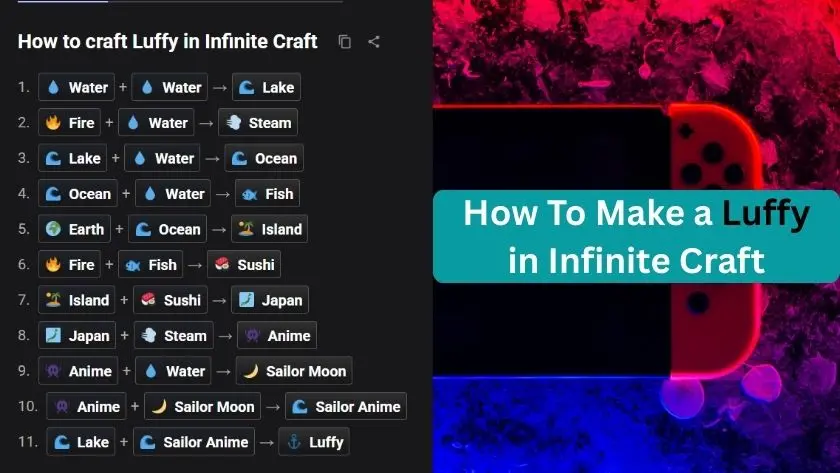Viewport: 840px width, 473px height.
Task: Click the Island result chip in step 5
Action: click(x=269, y=229)
